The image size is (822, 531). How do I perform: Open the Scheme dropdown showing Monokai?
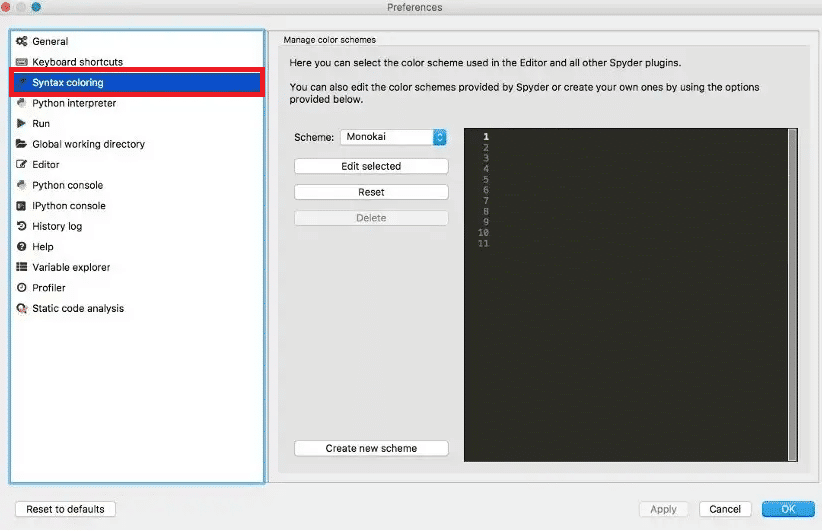tap(393, 137)
